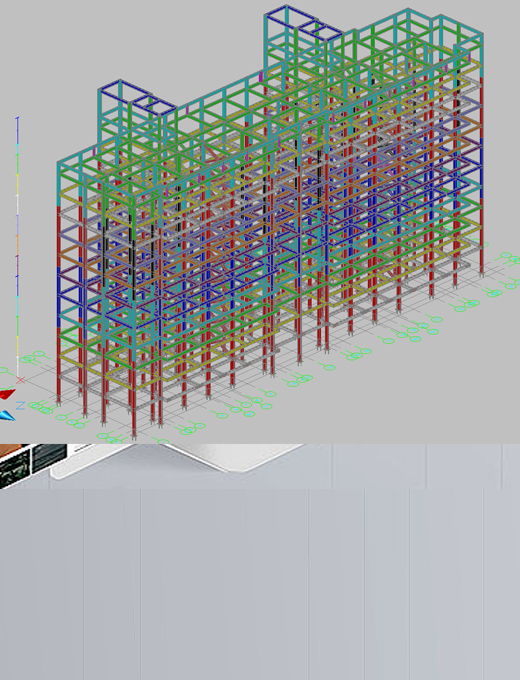The image size is (520, 680).
Task: Open the dark gray thumbnail beside foliage image
Action: [x=49, y=458]
